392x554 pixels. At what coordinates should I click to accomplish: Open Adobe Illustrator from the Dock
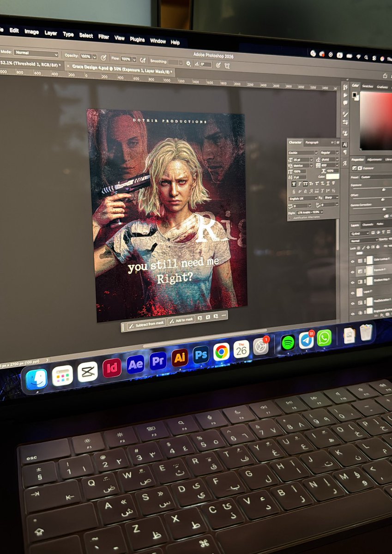(x=180, y=357)
